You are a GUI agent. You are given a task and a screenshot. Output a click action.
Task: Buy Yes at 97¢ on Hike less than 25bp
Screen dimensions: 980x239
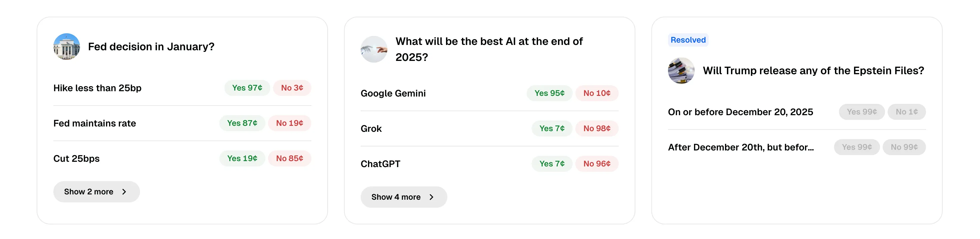pyautogui.click(x=247, y=88)
